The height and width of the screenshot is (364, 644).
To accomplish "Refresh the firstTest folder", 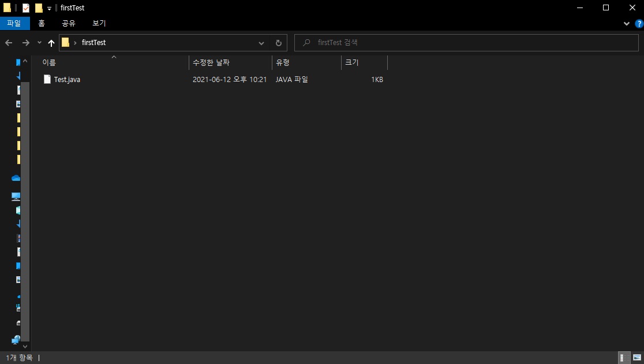I will click(279, 43).
